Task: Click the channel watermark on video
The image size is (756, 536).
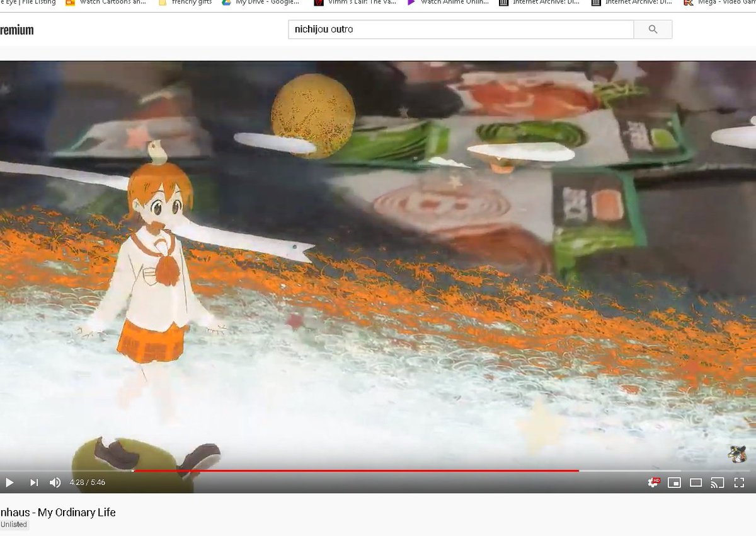Action: [736, 454]
